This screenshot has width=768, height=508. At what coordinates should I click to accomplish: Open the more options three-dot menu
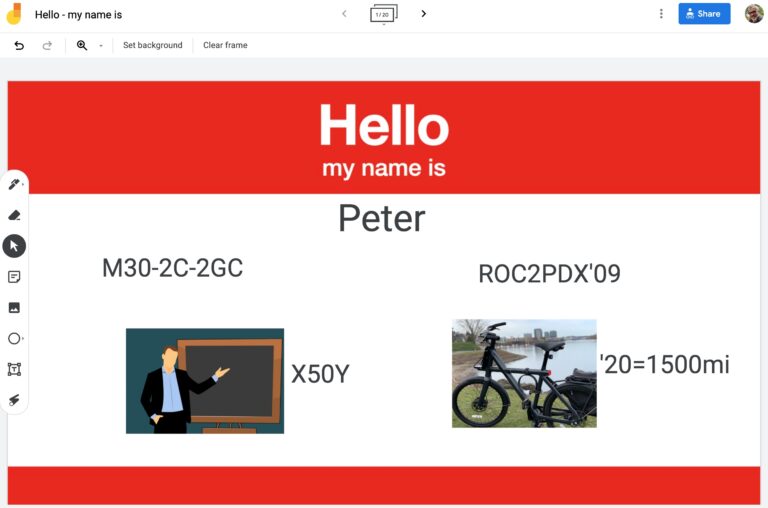pyautogui.click(x=661, y=14)
